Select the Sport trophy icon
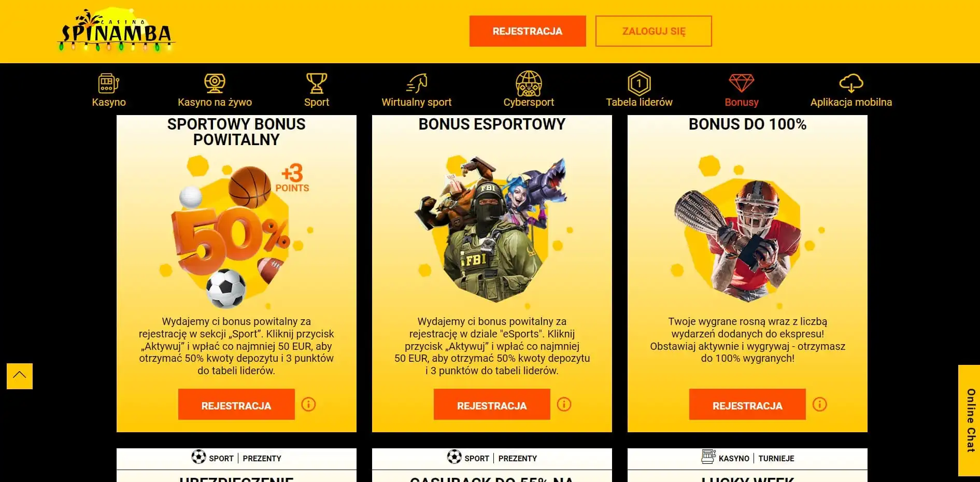The height and width of the screenshot is (482, 980). pos(316,83)
